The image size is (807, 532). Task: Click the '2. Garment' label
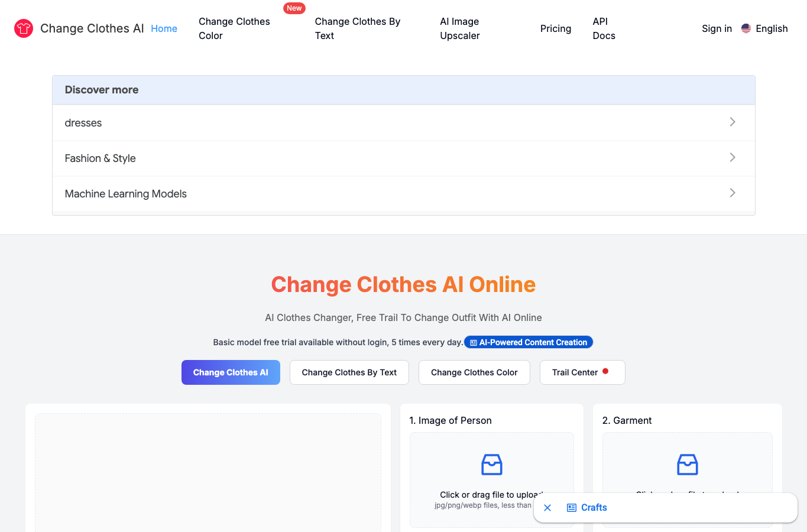point(627,420)
